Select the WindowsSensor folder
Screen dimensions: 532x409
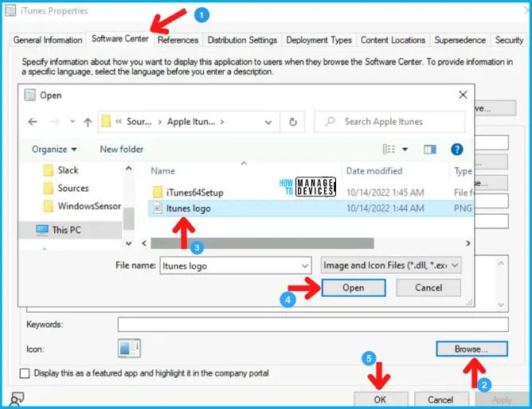[x=82, y=206]
